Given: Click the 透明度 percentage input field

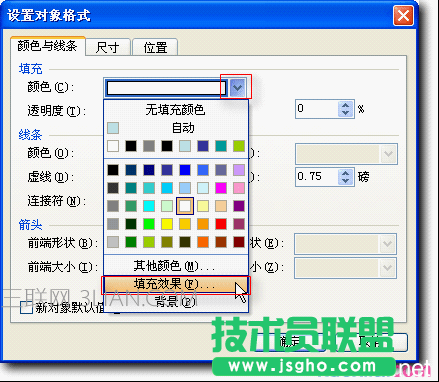Looking at the screenshot, I should 317,109.
